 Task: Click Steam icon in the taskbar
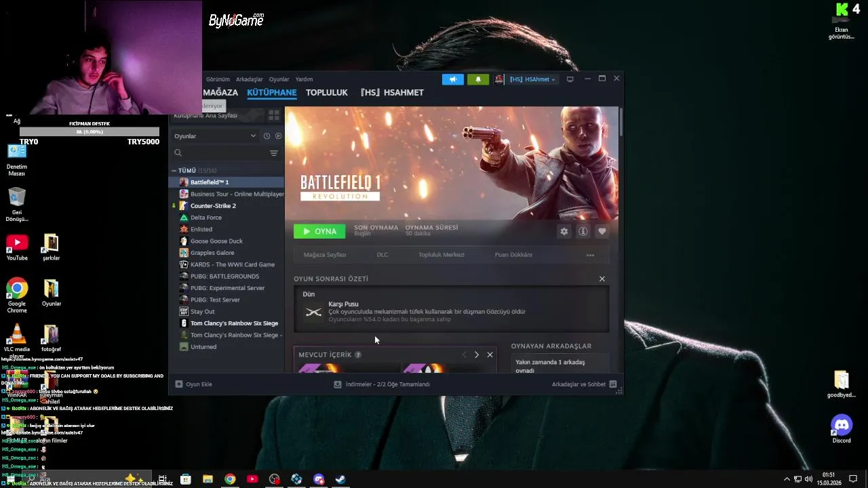(340, 479)
